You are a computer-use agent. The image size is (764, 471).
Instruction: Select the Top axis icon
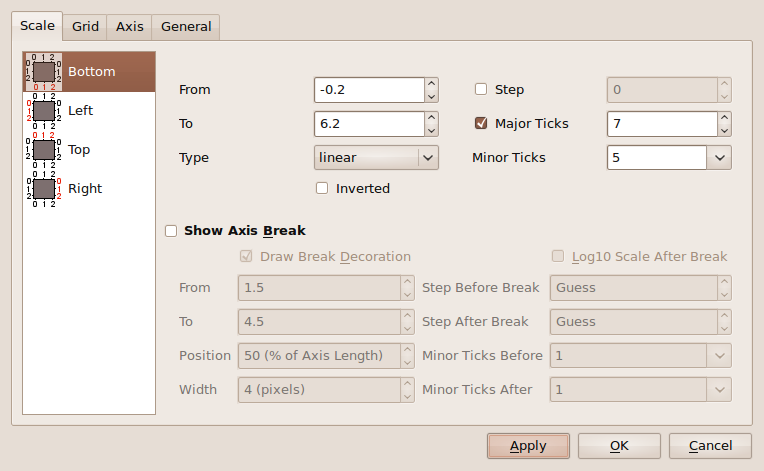(x=43, y=149)
